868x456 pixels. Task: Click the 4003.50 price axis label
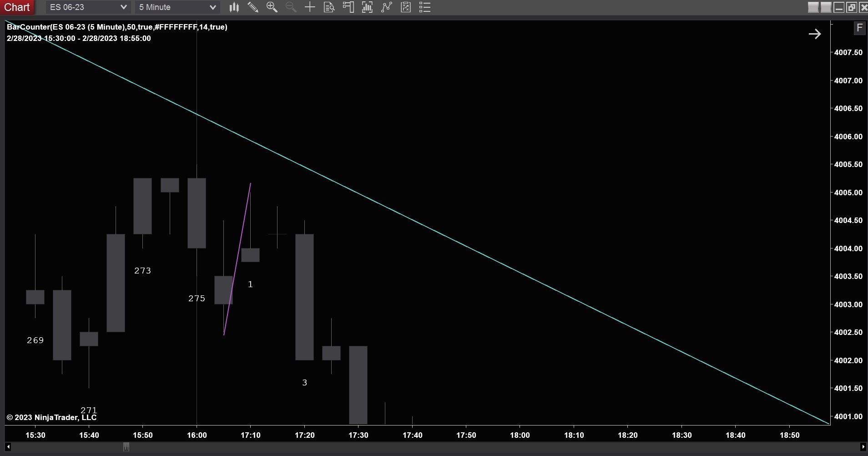pos(848,276)
